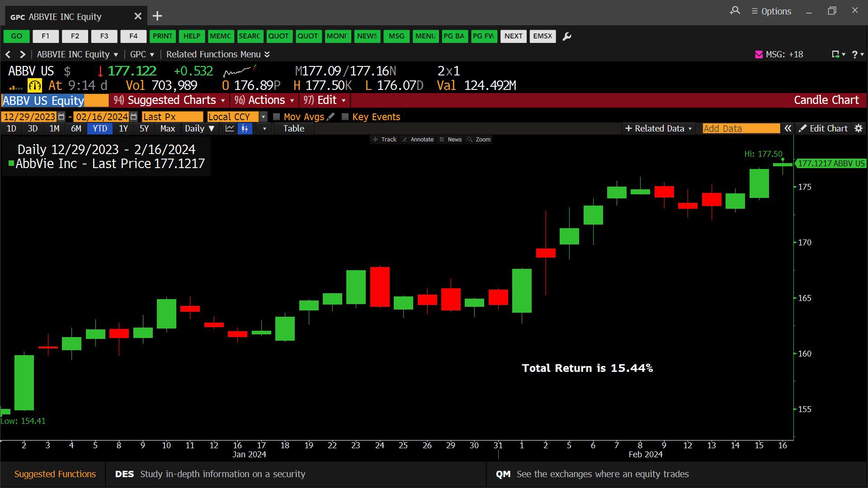Click the green AbbVie legend square
This screenshot has height=488, width=868.
(x=11, y=163)
